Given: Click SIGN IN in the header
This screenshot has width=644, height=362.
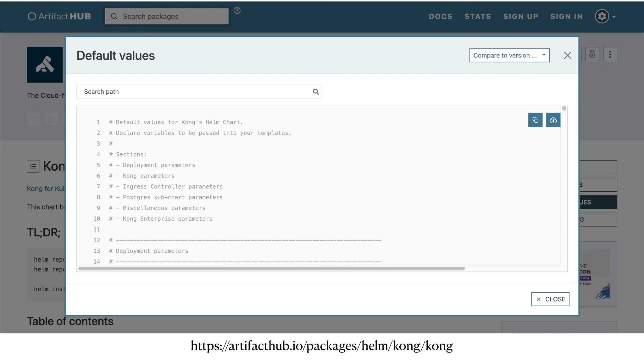Looking at the screenshot, I should [567, 16].
